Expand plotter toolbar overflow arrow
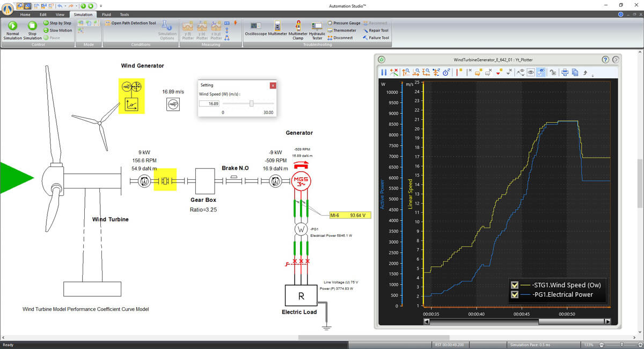This screenshot has width=644, height=349. click(x=592, y=76)
